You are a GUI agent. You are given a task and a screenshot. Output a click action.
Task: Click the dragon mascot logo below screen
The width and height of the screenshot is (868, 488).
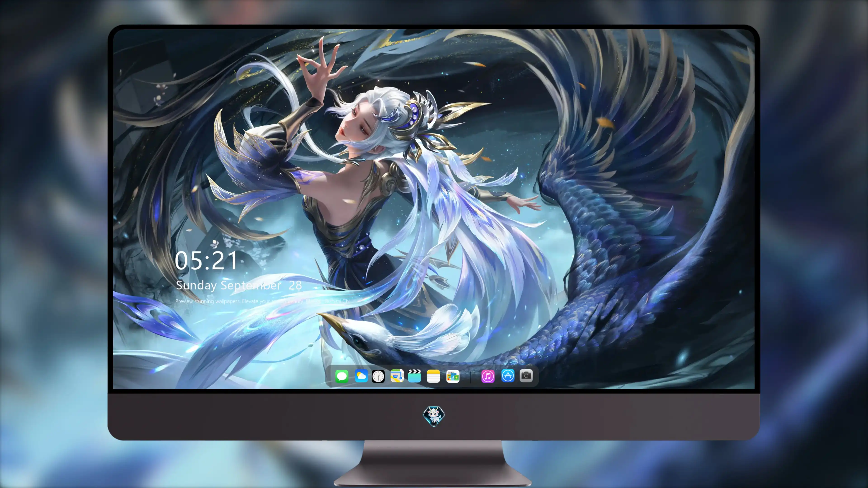coord(434,416)
